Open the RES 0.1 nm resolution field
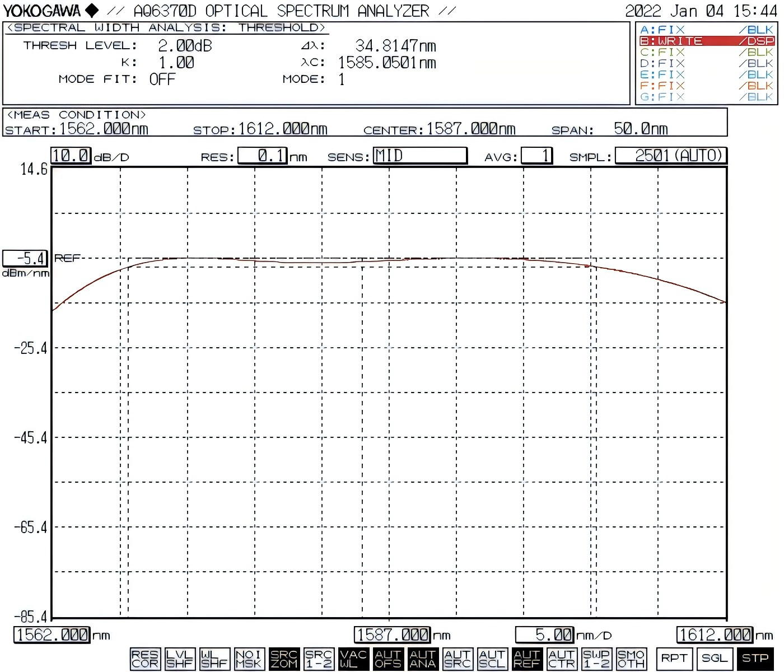 [x=263, y=156]
